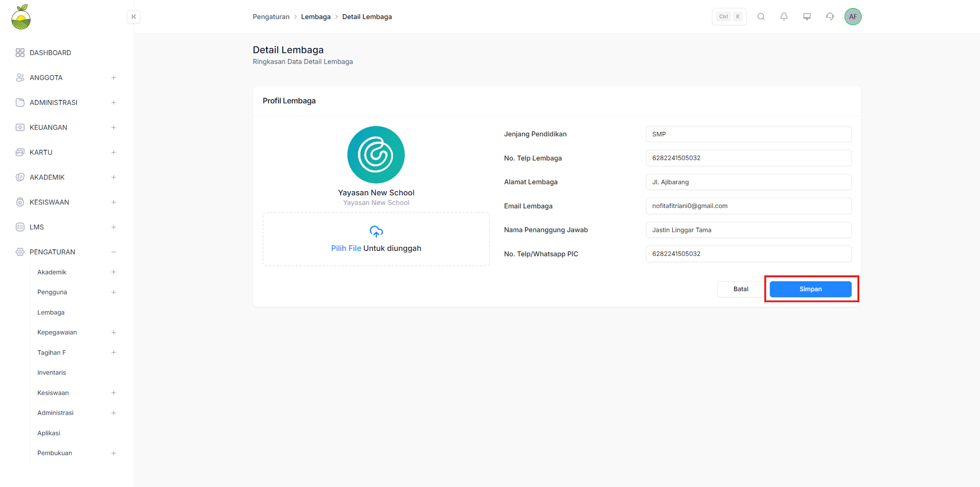
Task: Collapse the PENGATURAN menu minus
Action: click(x=113, y=252)
